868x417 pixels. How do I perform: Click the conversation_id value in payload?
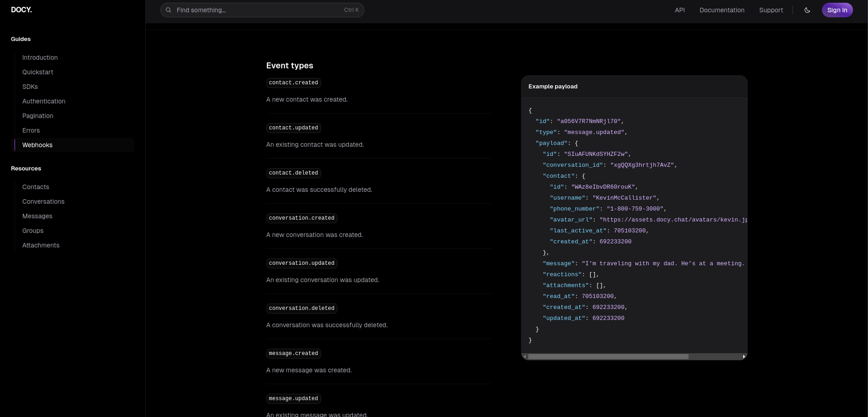(x=642, y=165)
